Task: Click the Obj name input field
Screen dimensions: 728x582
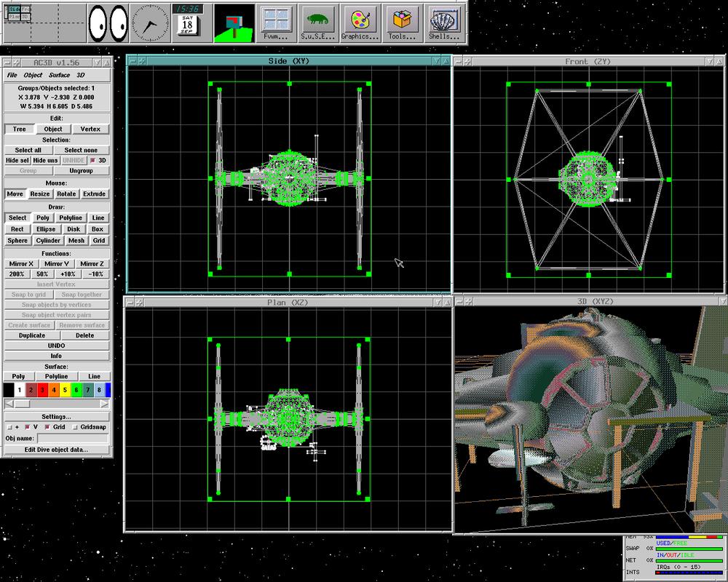Action: tap(72, 438)
